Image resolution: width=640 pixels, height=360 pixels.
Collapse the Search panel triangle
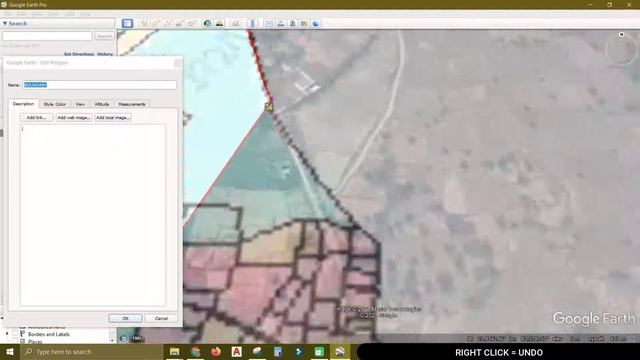(x=5, y=24)
